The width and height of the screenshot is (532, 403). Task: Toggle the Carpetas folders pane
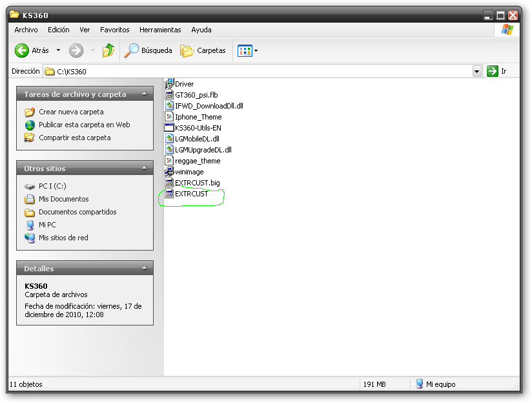203,50
